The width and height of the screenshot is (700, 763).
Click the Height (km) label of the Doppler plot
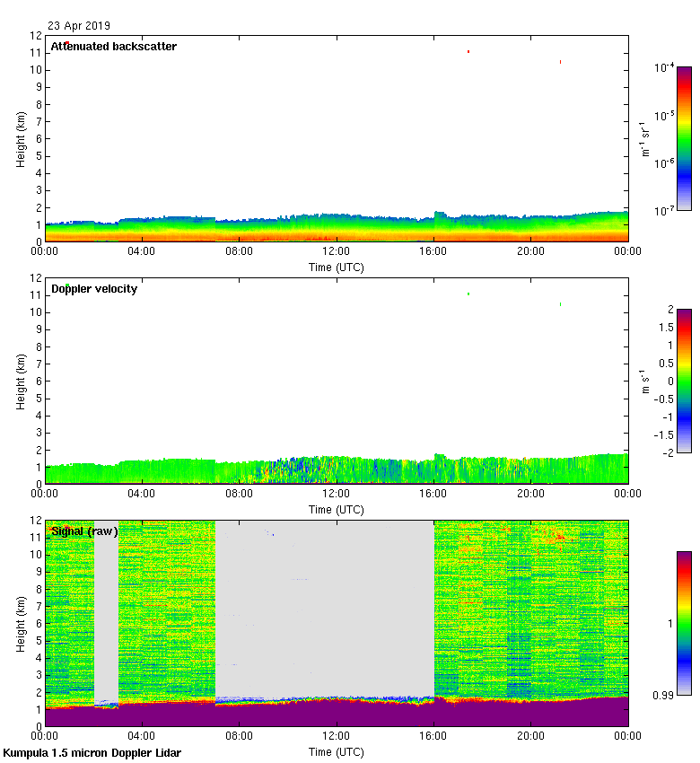(x=22, y=381)
